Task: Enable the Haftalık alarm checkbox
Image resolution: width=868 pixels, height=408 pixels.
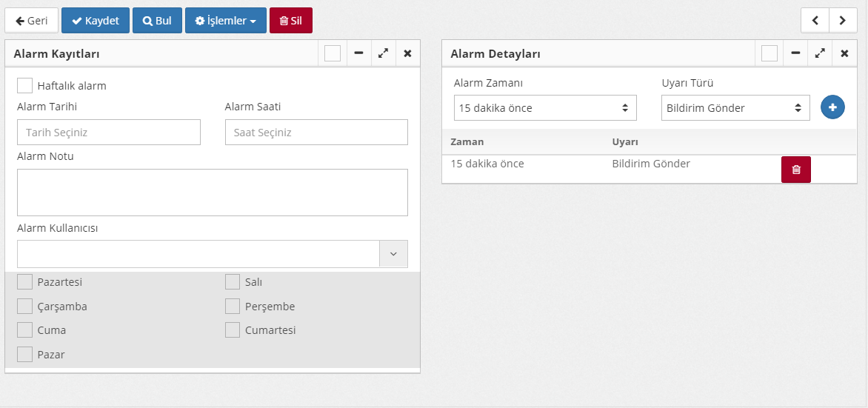Action: tap(25, 86)
